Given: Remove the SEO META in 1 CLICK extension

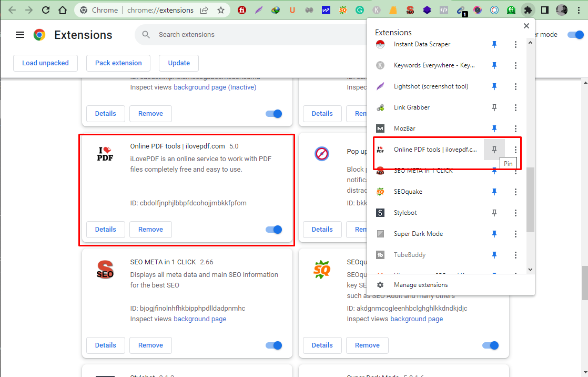Looking at the screenshot, I should (151, 345).
